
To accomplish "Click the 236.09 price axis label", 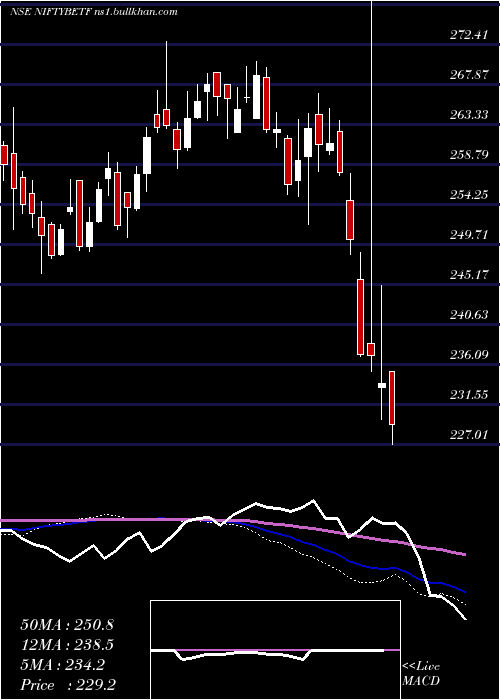I will pyautogui.click(x=468, y=355).
